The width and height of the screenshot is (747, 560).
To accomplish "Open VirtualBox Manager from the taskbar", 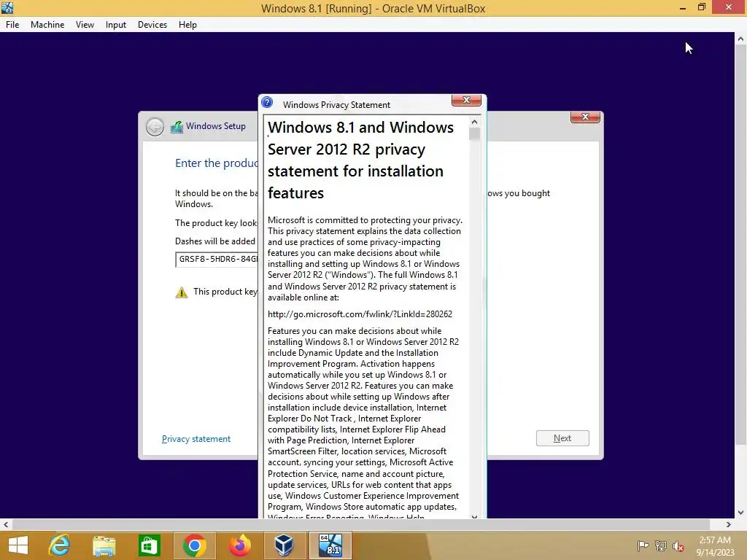I will (x=284, y=545).
